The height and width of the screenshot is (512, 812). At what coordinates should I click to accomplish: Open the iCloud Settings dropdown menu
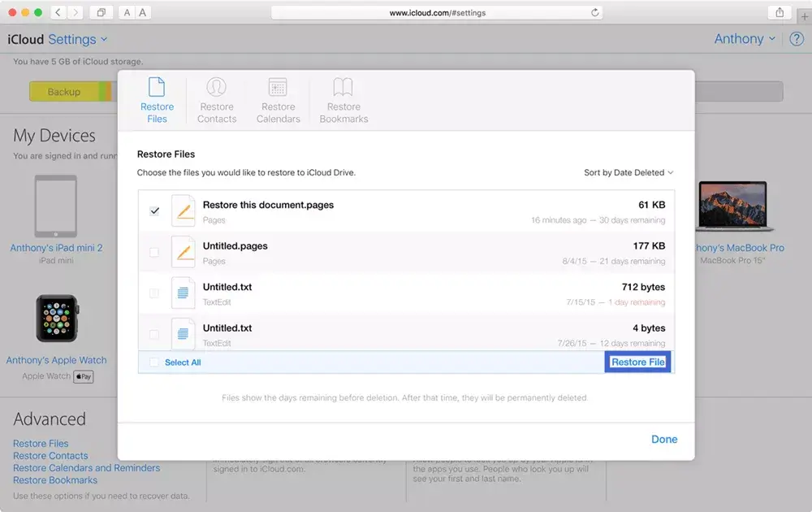(x=78, y=39)
